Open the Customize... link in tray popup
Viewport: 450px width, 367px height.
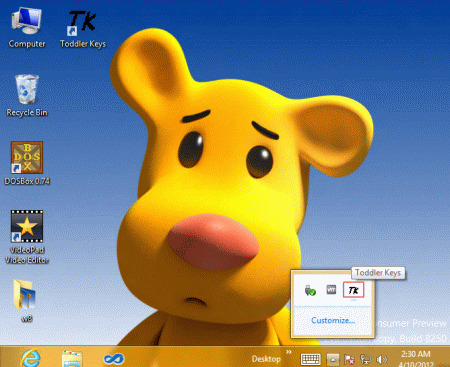pyautogui.click(x=333, y=320)
